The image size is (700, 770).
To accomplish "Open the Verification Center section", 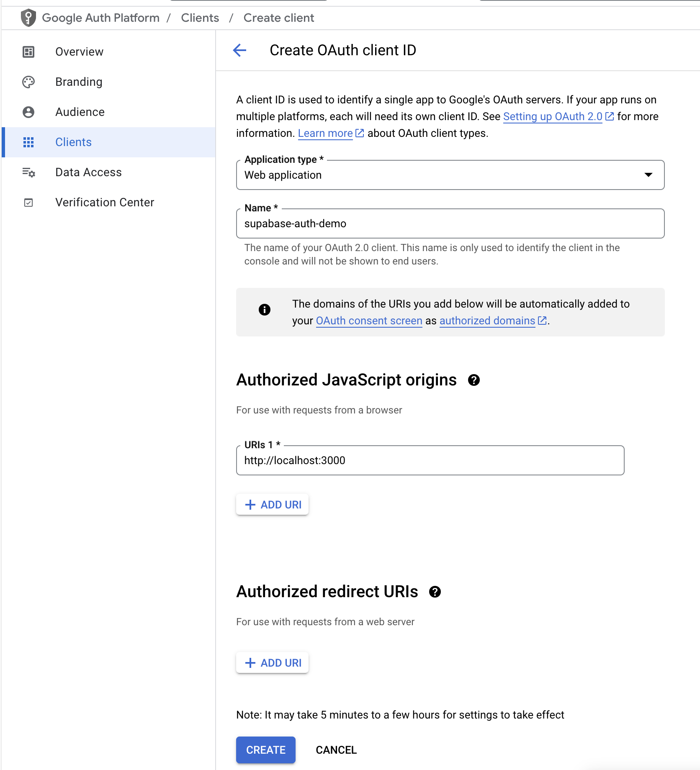I will coord(109,203).
